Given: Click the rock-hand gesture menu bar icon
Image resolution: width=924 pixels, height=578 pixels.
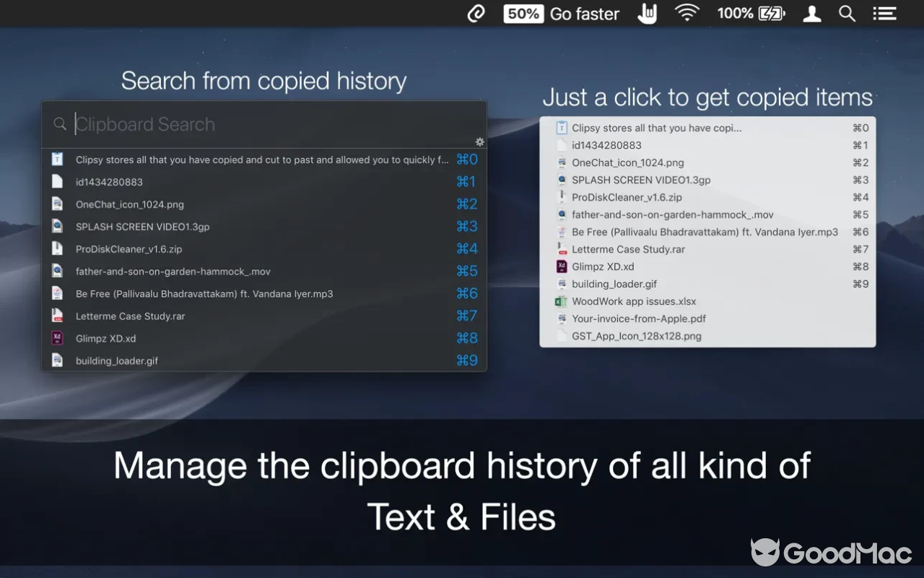Looking at the screenshot, I should 647,13.
